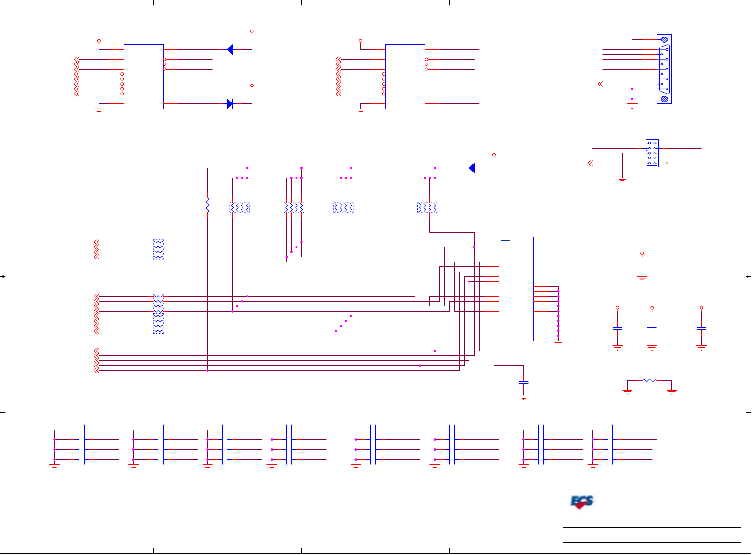Click the lower mounting hole of the DB9 connector
Screen dimensions: 756x555
click(664, 99)
